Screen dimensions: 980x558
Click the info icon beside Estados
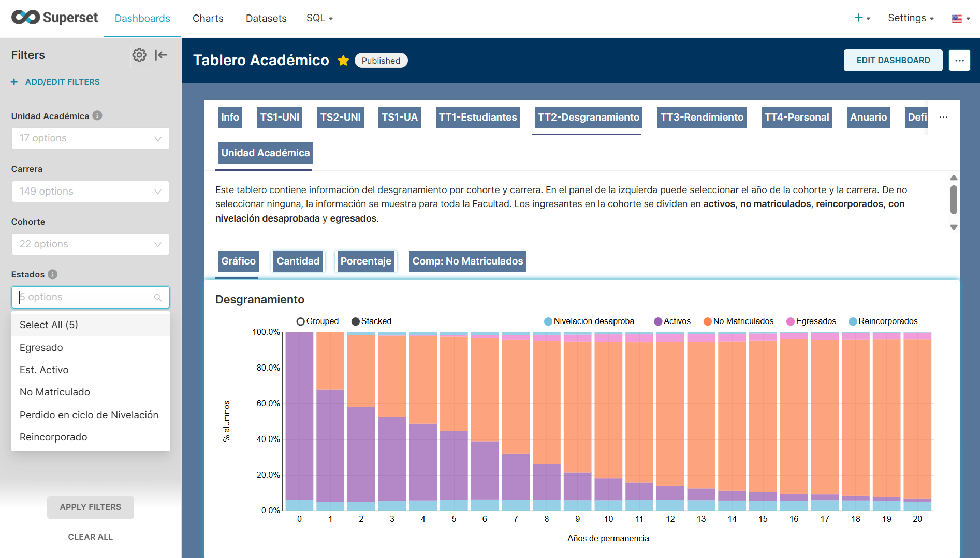pos(53,274)
